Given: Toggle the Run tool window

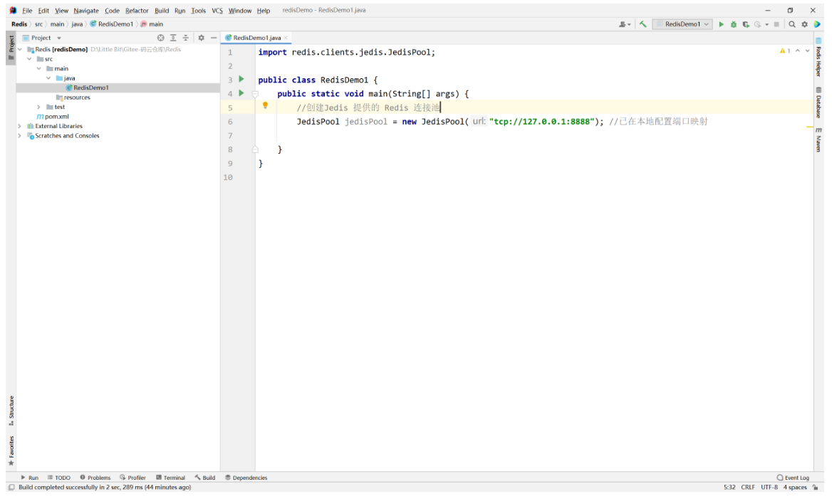Looking at the screenshot, I should tap(30, 478).
